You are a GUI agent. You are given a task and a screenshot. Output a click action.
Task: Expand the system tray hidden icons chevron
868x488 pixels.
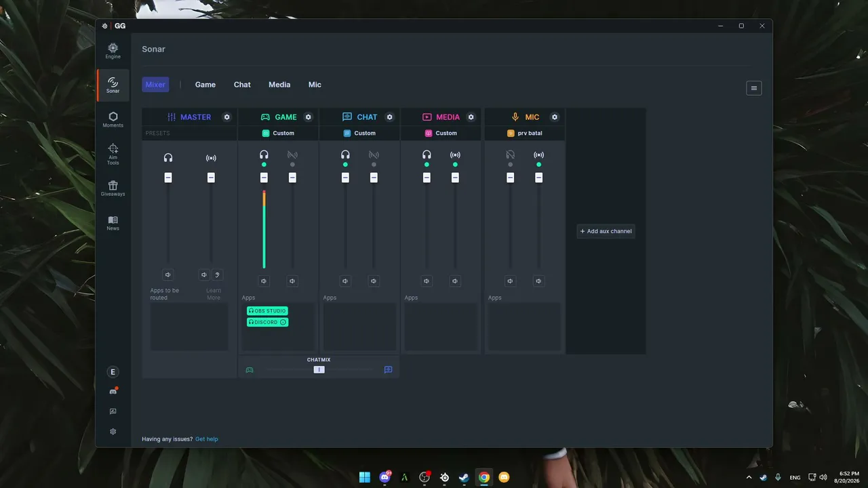[x=749, y=477]
